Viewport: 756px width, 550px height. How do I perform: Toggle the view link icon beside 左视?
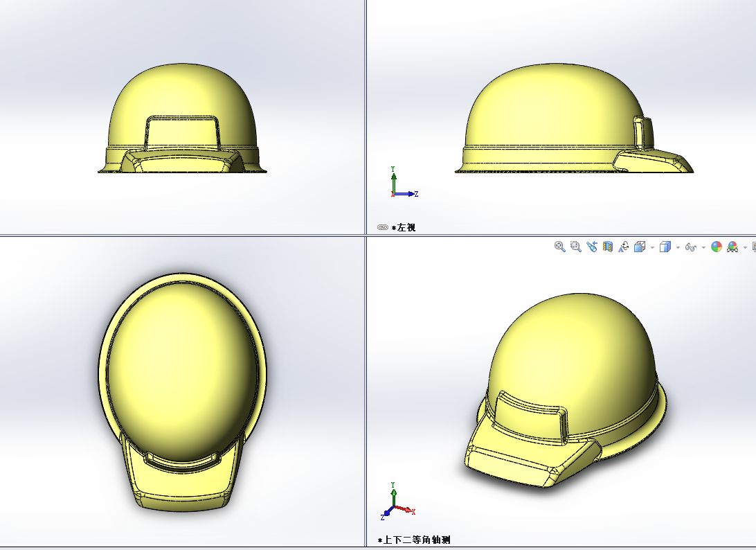(x=382, y=227)
